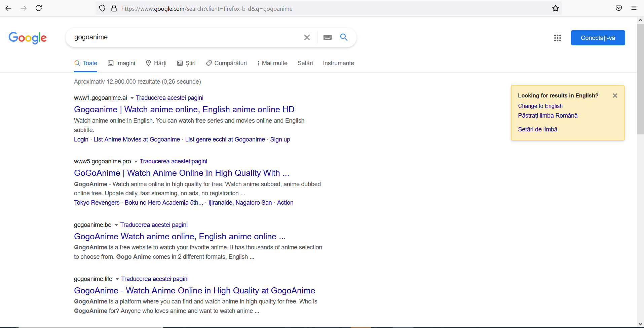Open the Change to English link

tap(540, 106)
